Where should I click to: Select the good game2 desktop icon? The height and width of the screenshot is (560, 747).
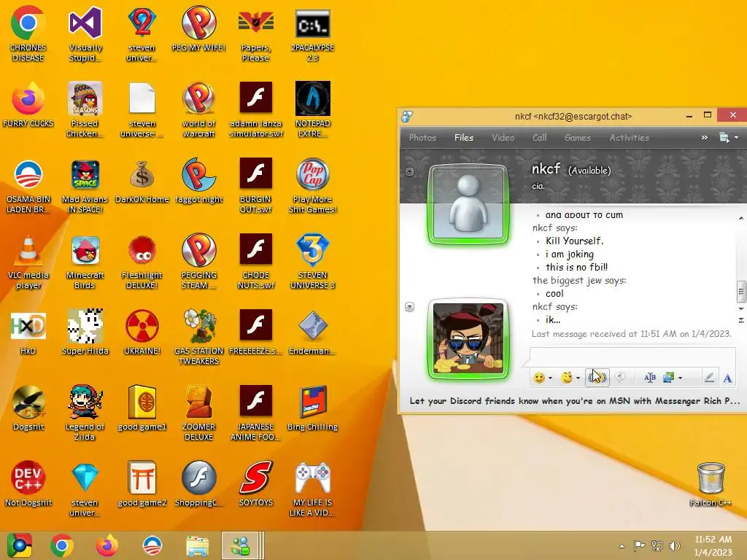(142, 483)
